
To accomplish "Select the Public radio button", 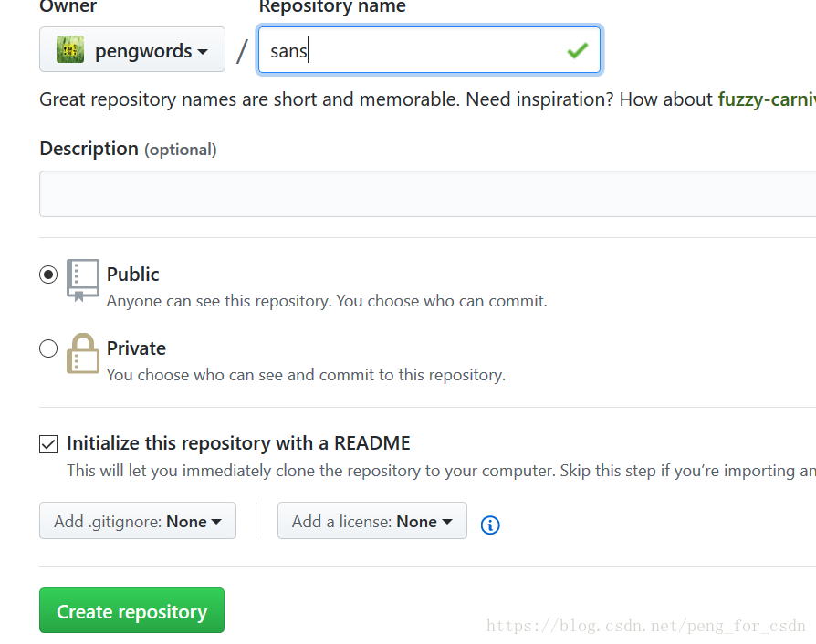I will pos(48,275).
